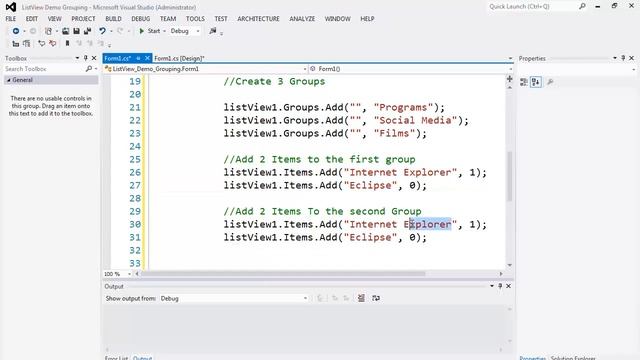Click the Categorized view icon in Properties
Image resolution: width=640 pixels, height=360 pixels.
[x=524, y=82]
